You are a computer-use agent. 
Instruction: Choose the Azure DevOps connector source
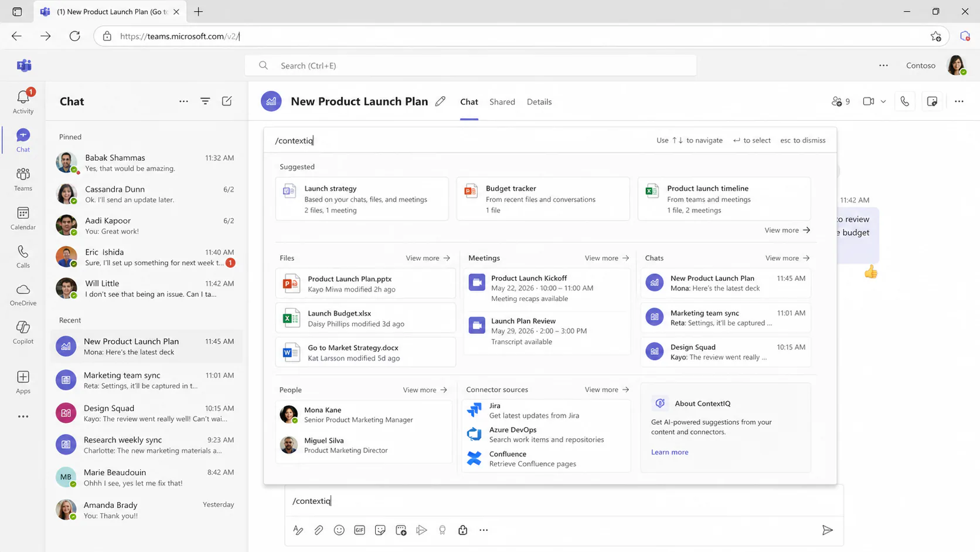[x=546, y=435]
